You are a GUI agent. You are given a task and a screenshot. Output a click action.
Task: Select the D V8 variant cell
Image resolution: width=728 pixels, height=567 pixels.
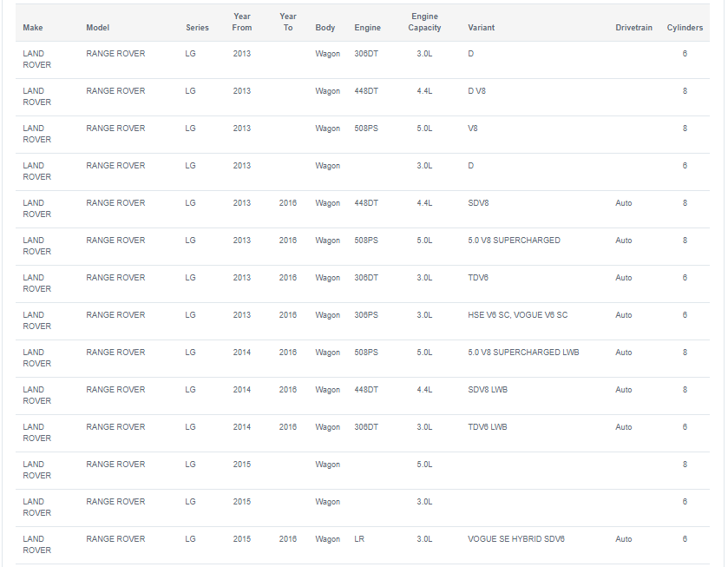(x=477, y=91)
